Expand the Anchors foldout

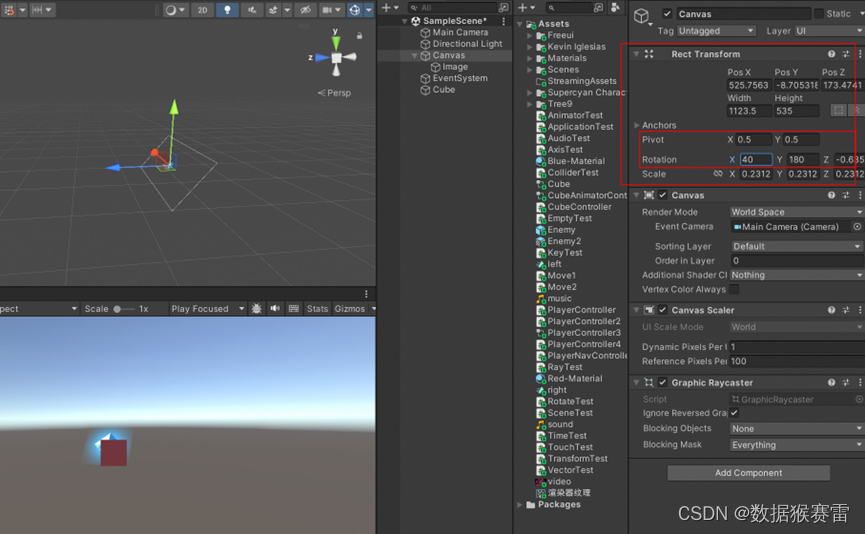(637, 125)
